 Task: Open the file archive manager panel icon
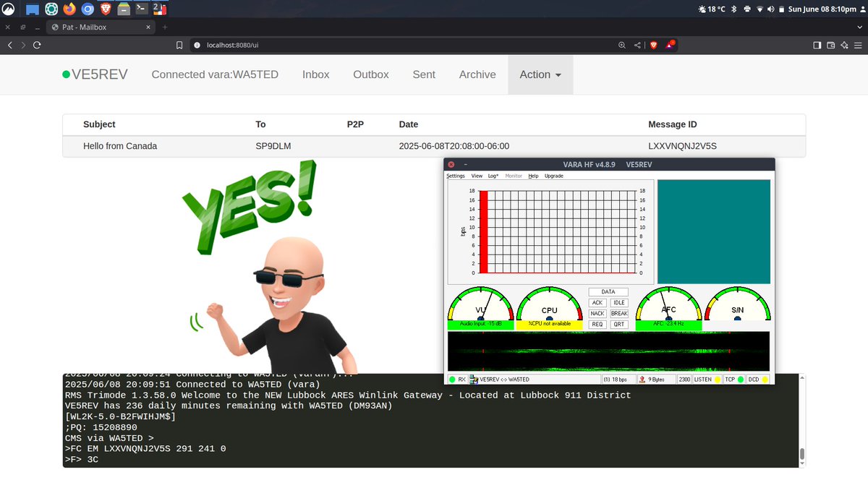[x=124, y=9]
